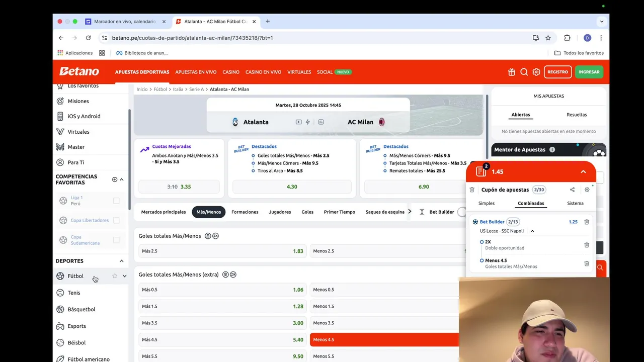
Task: Click the AC Milan team crest
Action: 382,122
